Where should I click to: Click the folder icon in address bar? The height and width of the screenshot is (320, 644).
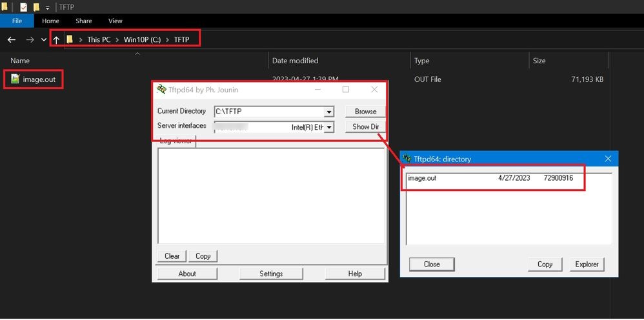tap(70, 39)
